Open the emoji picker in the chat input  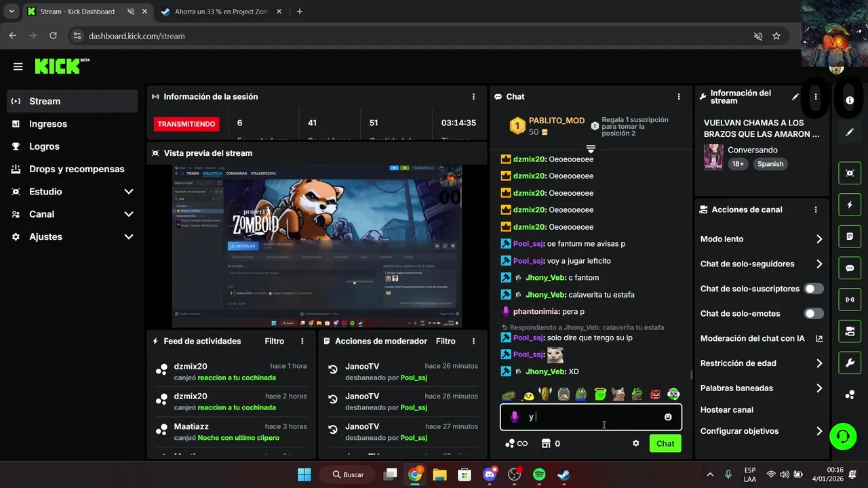668,417
